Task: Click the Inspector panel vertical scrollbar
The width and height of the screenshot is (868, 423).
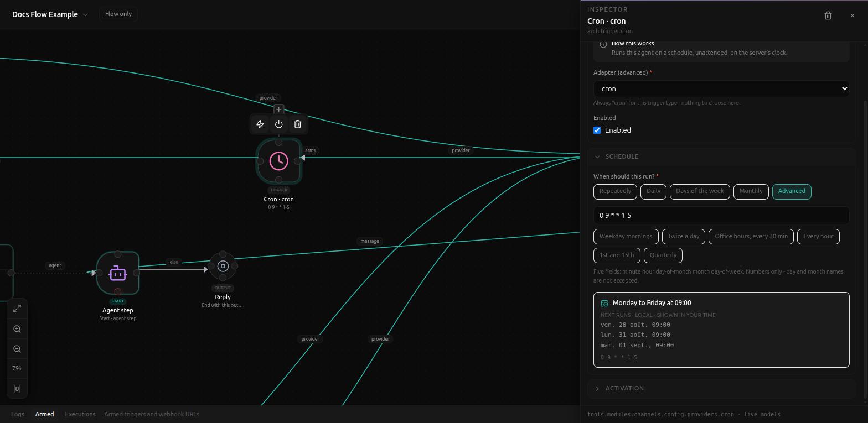Action: point(865,249)
